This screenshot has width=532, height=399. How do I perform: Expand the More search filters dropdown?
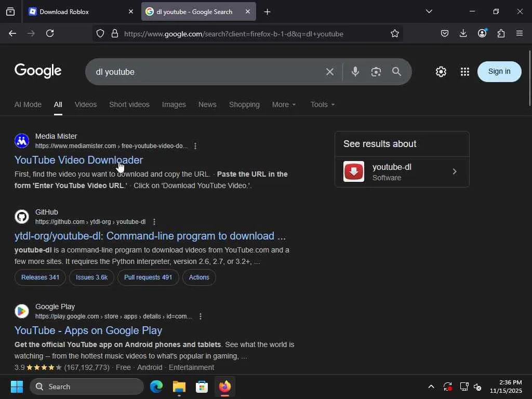(284, 104)
